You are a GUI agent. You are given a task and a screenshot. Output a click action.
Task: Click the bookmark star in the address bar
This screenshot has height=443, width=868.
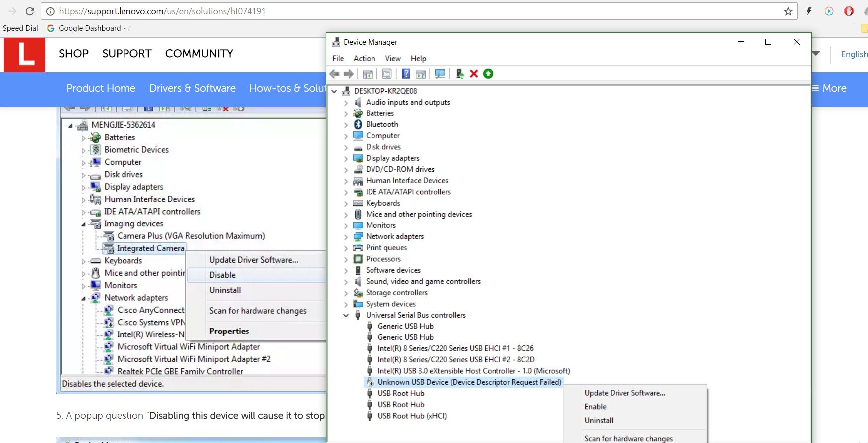click(x=788, y=11)
